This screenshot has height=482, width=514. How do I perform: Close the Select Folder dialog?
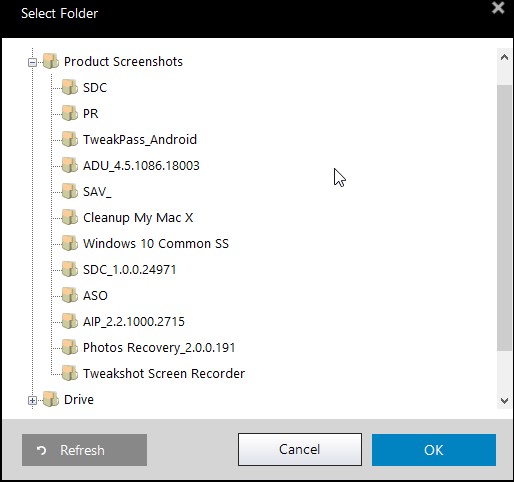tap(498, 7)
